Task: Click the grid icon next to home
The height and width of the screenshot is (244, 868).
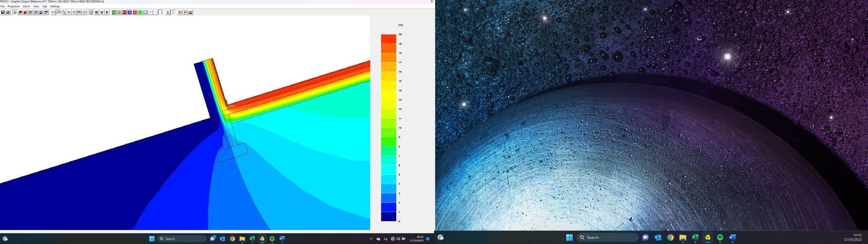Action: pos(97,13)
